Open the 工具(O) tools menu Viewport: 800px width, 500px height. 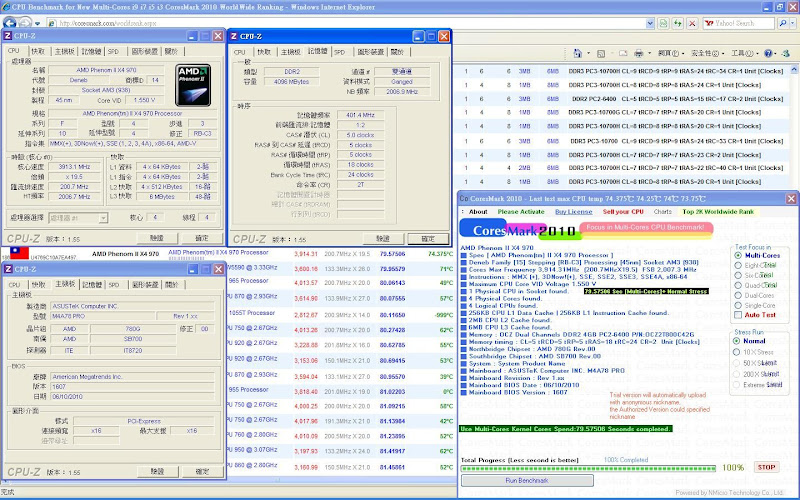click(744, 53)
